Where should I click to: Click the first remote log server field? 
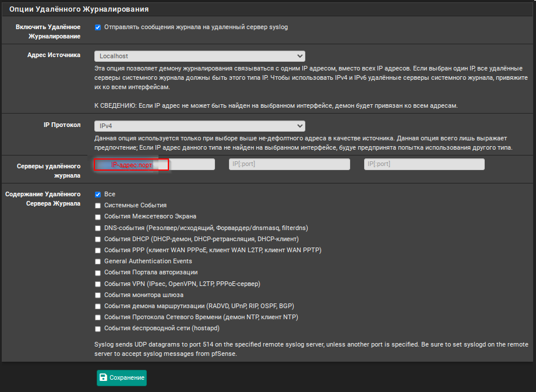[154, 164]
